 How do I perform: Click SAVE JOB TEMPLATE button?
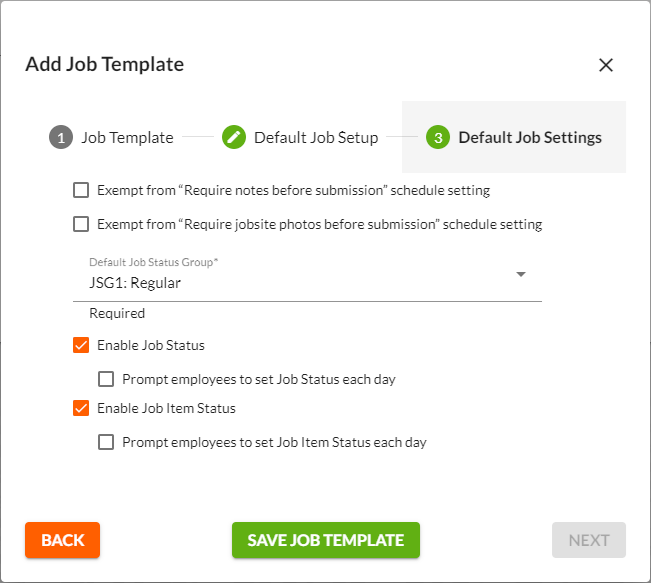coord(326,540)
